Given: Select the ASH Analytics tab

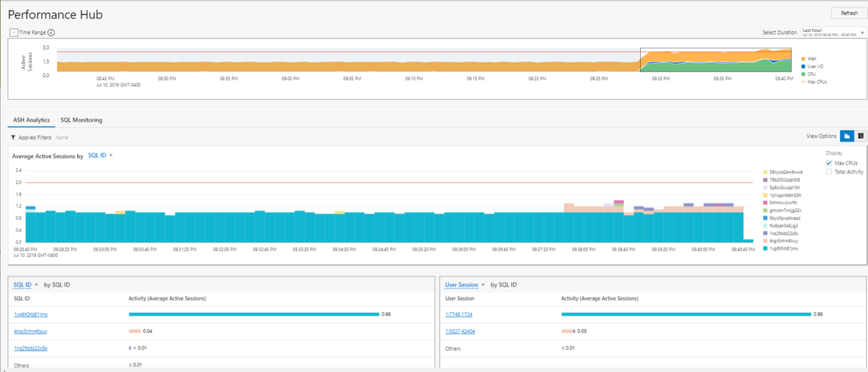Looking at the screenshot, I should pos(31,120).
